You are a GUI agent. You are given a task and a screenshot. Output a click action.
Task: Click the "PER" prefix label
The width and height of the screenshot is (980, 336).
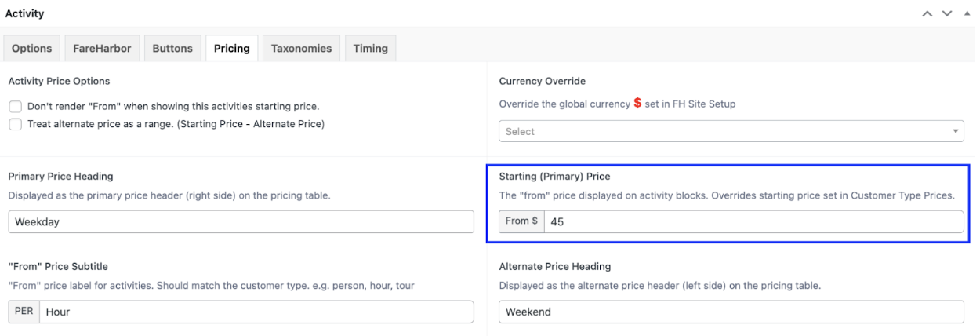pos(24,312)
